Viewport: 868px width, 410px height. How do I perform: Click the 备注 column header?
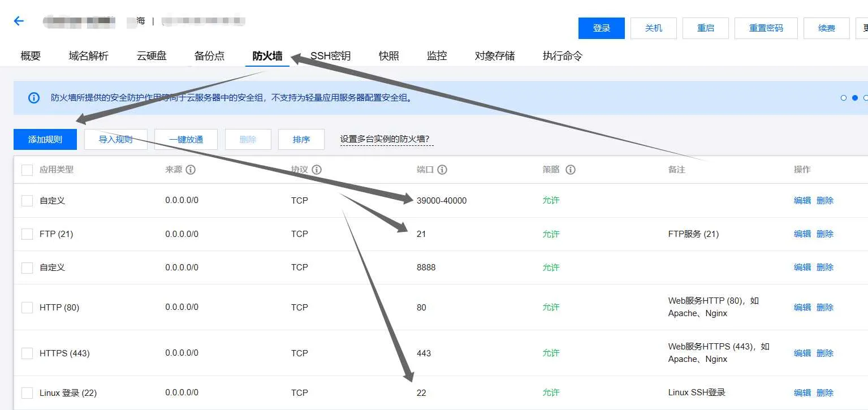[677, 170]
